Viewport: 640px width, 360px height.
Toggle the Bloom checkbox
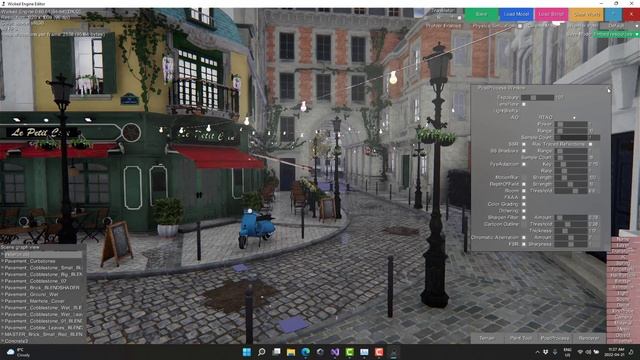[524, 191]
